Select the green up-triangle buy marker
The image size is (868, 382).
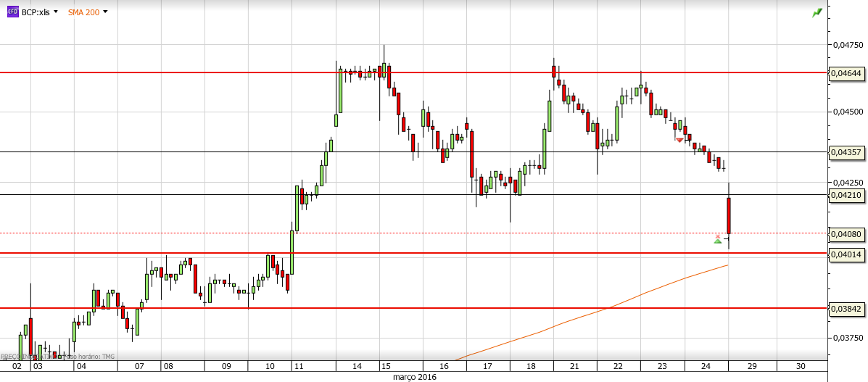click(x=717, y=241)
